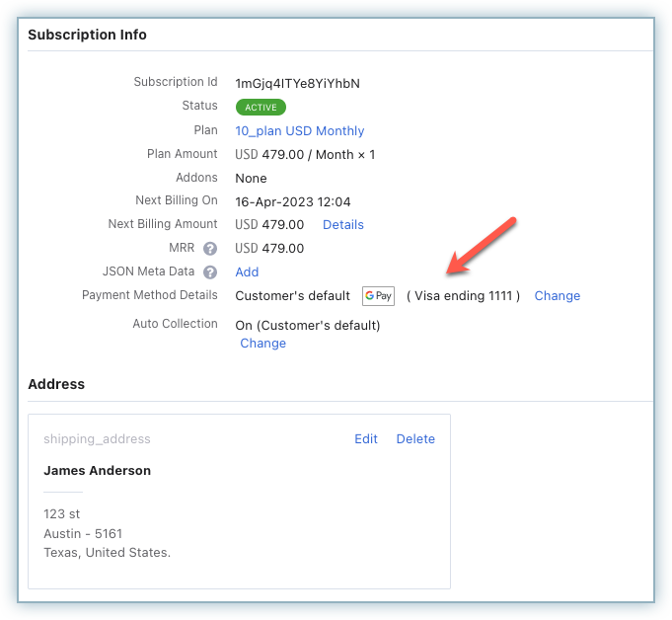
Task: Click the green ACTIVE status badge
Action: click(261, 107)
